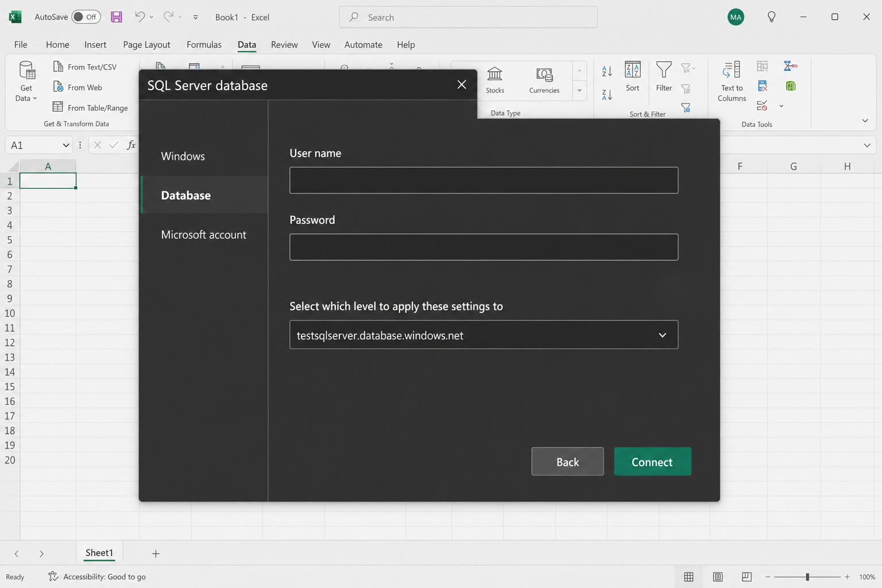Collapse the ribbon with chevron

(865, 121)
